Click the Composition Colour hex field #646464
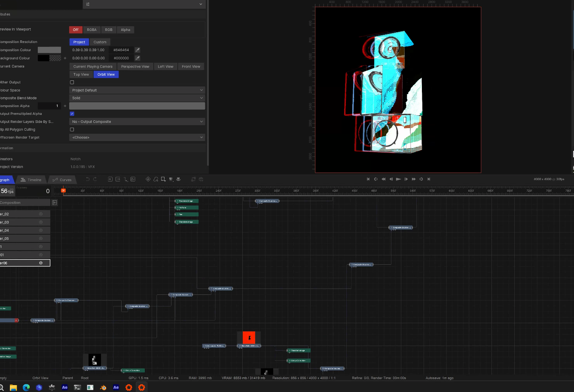Image resolution: width=574 pixels, height=392 pixels. (x=122, y=50)
